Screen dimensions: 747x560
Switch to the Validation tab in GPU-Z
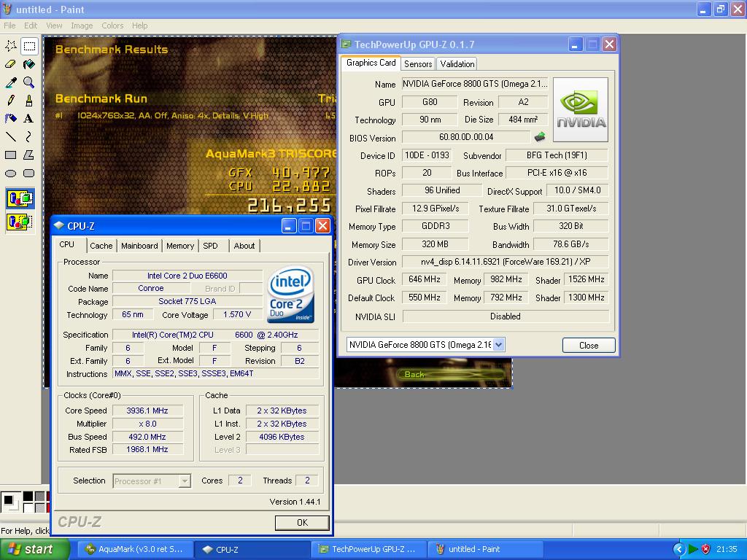457,64
